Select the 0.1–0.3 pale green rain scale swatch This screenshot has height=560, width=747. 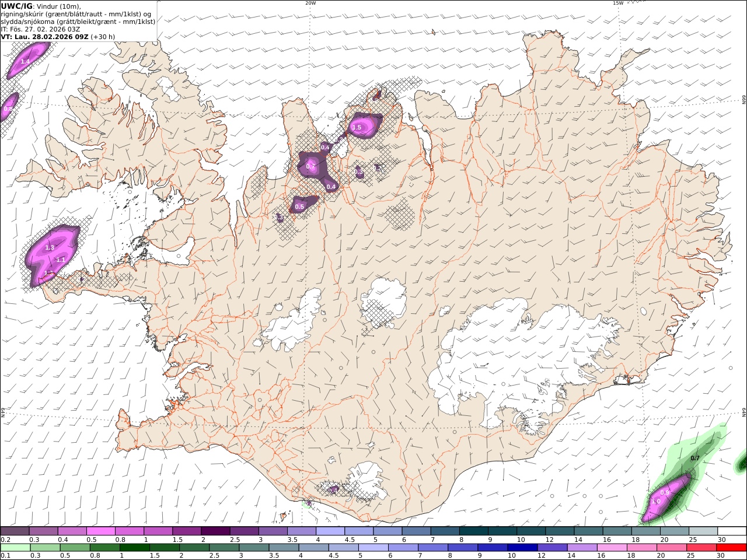pyautogui.click(x=15, y=548)
